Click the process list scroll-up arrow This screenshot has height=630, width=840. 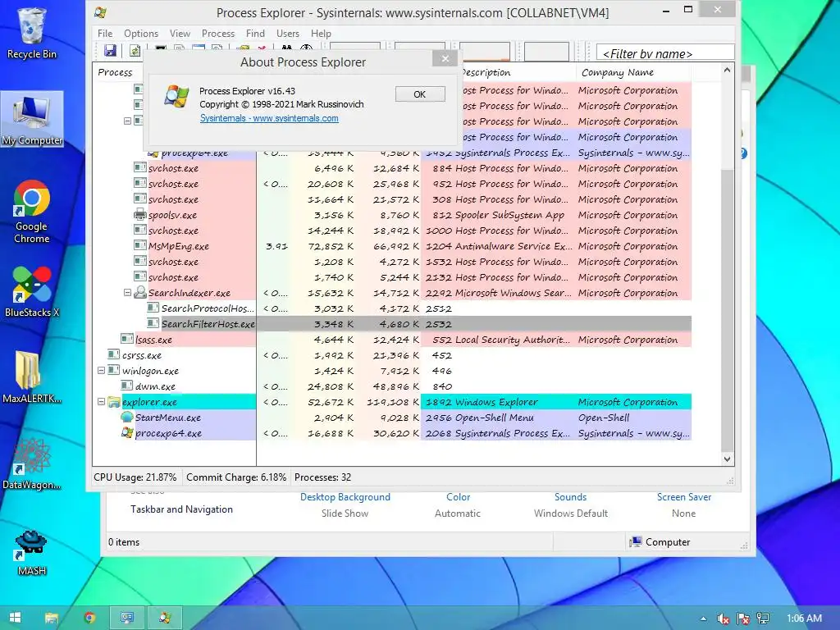(727, 71)
